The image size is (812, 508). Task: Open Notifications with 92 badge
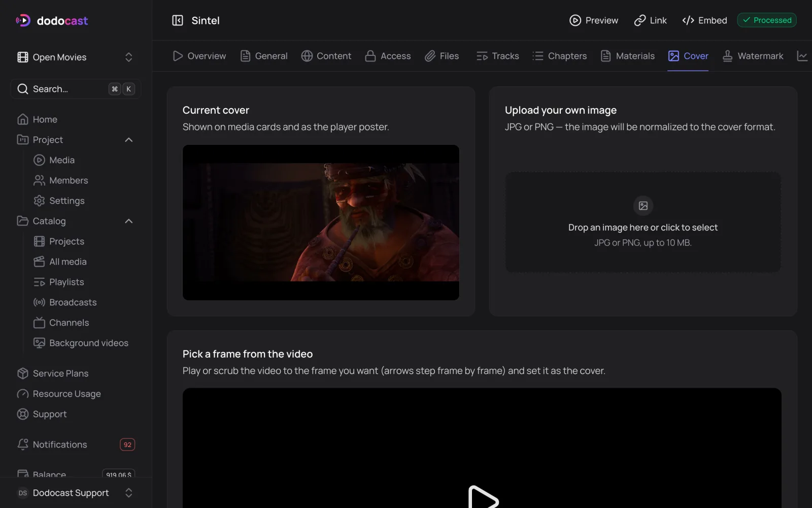[x=76, y=444]
